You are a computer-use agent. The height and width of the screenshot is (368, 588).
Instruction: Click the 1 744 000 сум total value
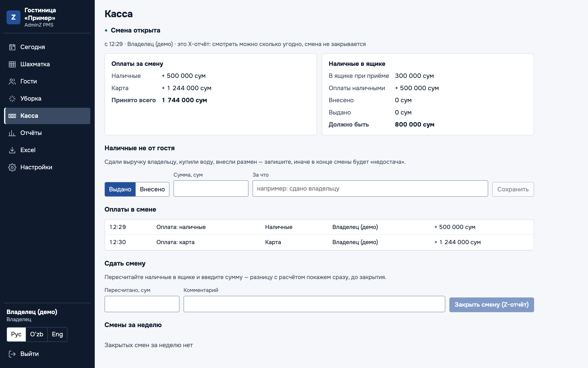click(184, 100)
